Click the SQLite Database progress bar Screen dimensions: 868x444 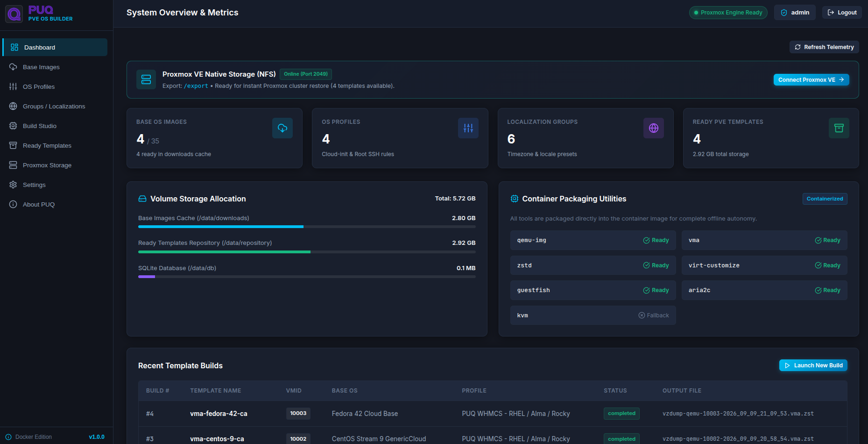pyautogui.click(x=307, y=277)
